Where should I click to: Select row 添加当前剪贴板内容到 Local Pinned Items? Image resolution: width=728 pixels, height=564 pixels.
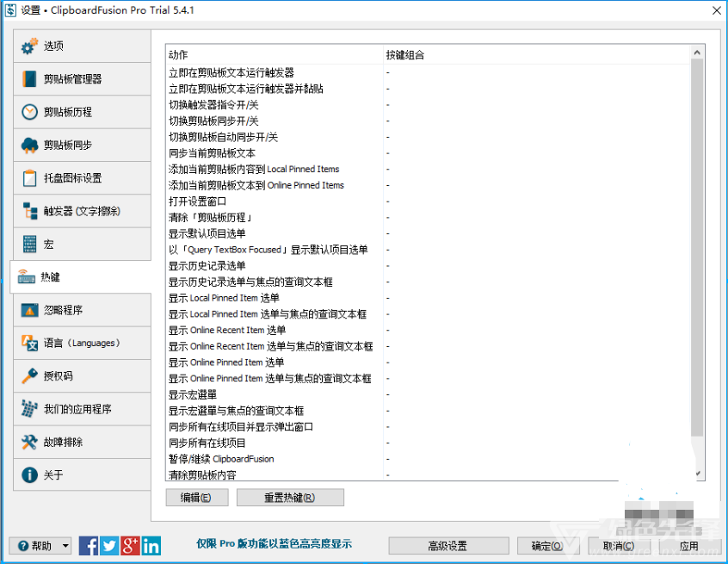coord(428,169)
